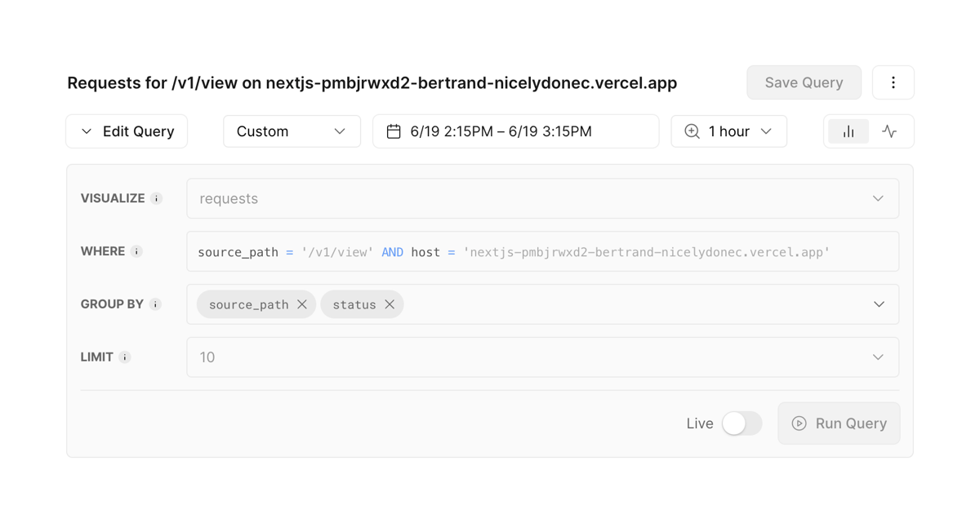
Task: Open the Custom time range dropdown
Action: click(x=292, y=131)
